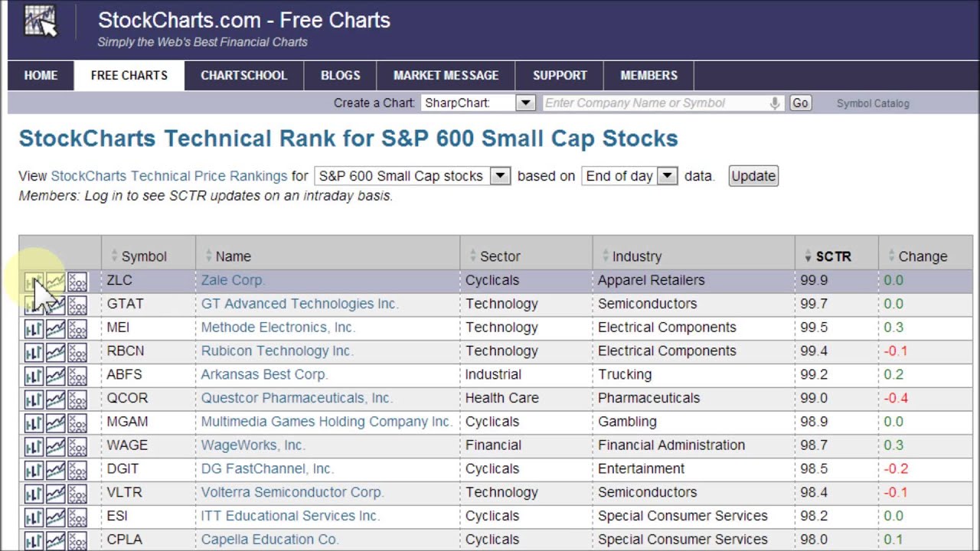Screen dimensions: 980x551
Task: Open the End of day data dropdown
Action: pyautogui.click(x=629, y=176)
